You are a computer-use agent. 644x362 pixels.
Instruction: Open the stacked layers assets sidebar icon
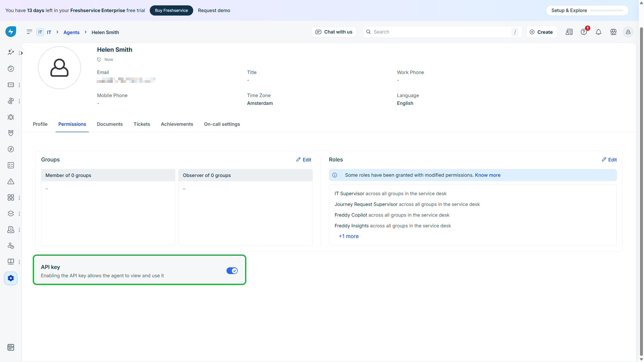tap(11, 213)
